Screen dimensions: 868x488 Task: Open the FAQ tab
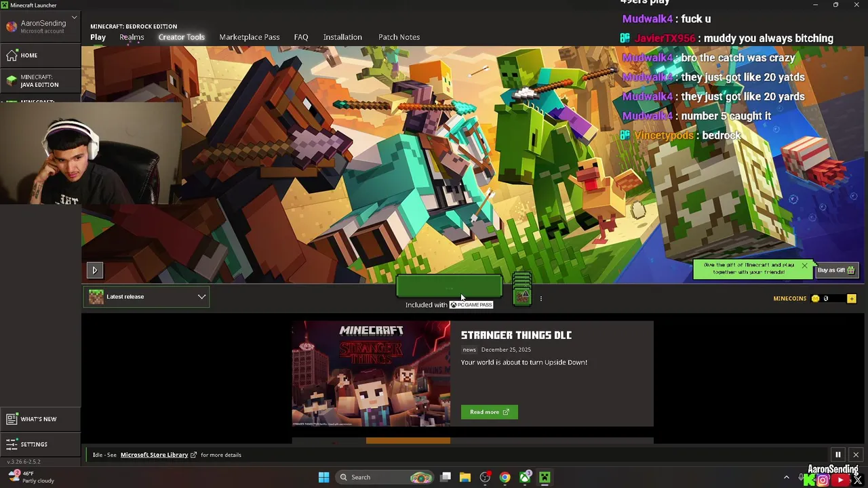[x=301, y=37]
